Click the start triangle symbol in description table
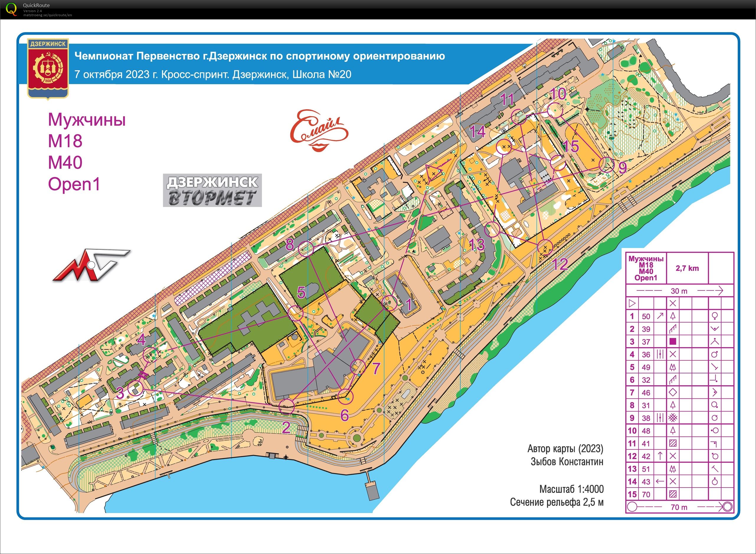 [632, 303]
